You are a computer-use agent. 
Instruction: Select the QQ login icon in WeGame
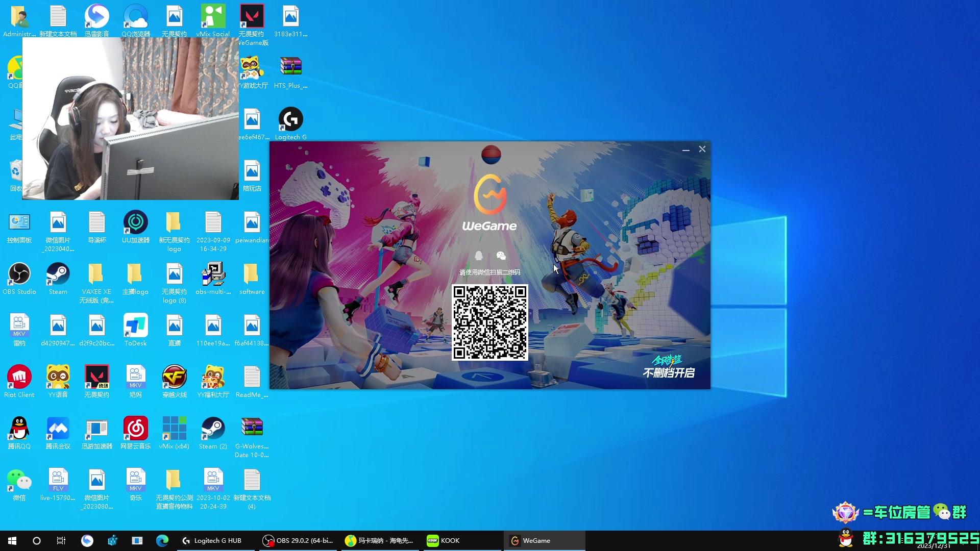[x=479, y=256]
